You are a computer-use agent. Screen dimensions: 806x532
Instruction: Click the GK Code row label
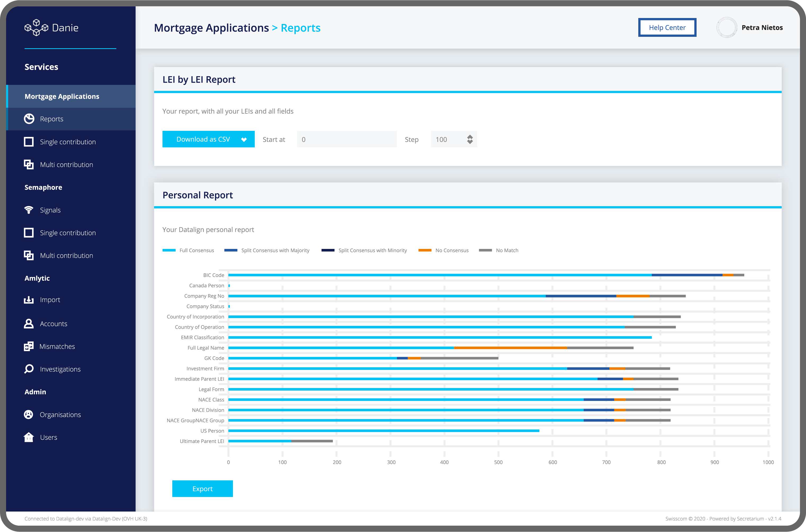point(214,358)
